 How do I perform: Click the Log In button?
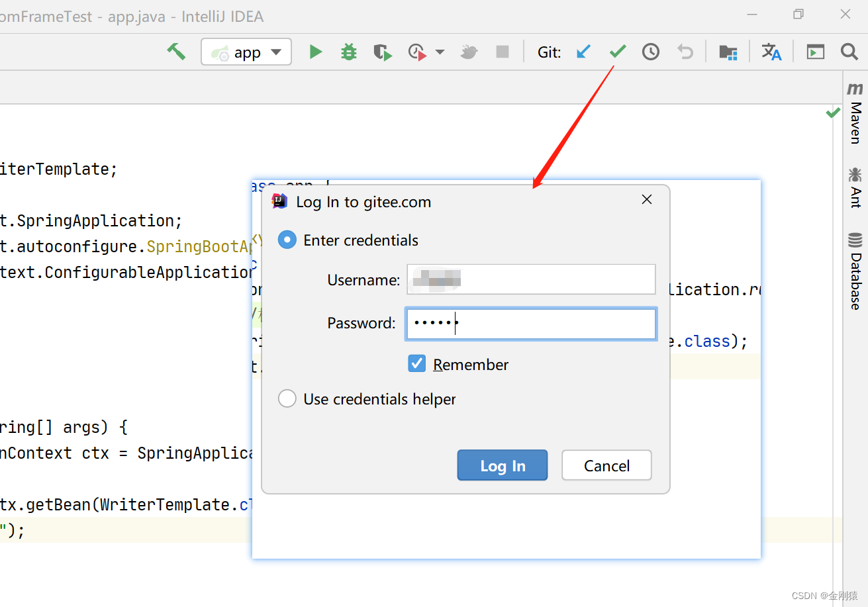pyautogui.click(x=503, y=465)
